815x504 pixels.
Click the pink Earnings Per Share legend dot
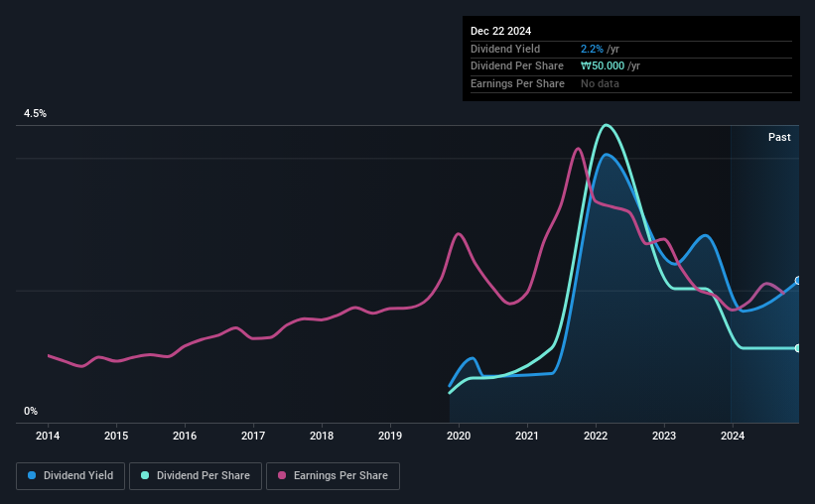pyautogui.click(x=282, y=475)
